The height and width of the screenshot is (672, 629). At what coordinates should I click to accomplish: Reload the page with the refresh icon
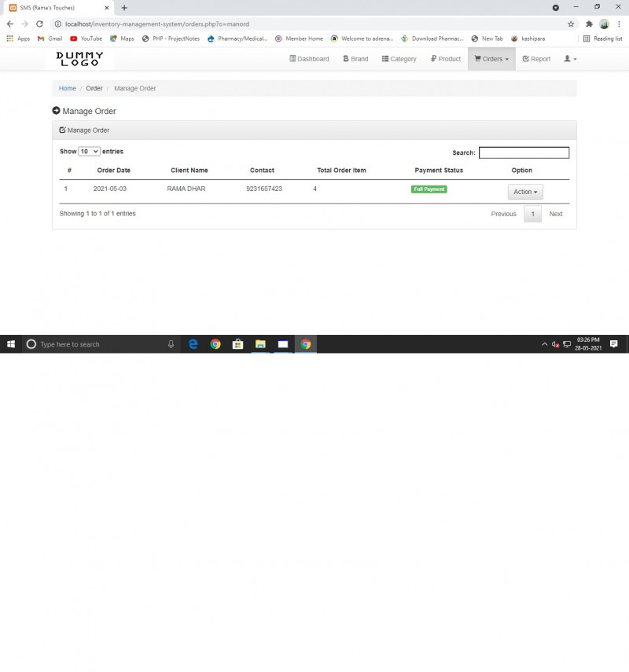click(39, 24)
